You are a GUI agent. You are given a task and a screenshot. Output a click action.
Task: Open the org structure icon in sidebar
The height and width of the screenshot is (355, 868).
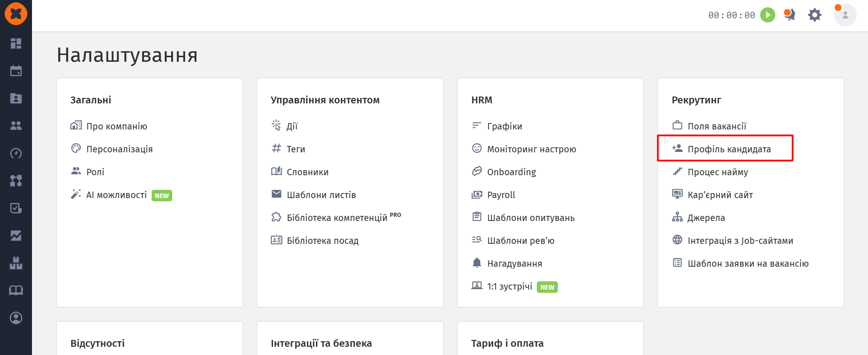tap(16, 181)
